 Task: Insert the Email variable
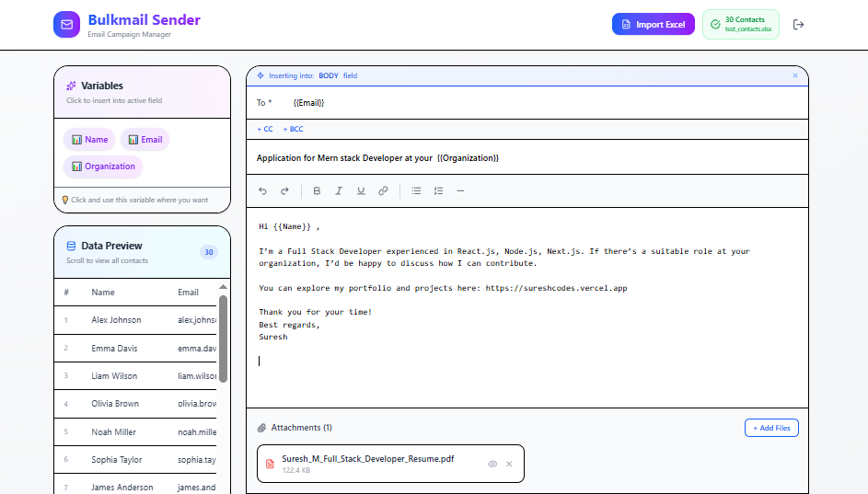[145, 140]
